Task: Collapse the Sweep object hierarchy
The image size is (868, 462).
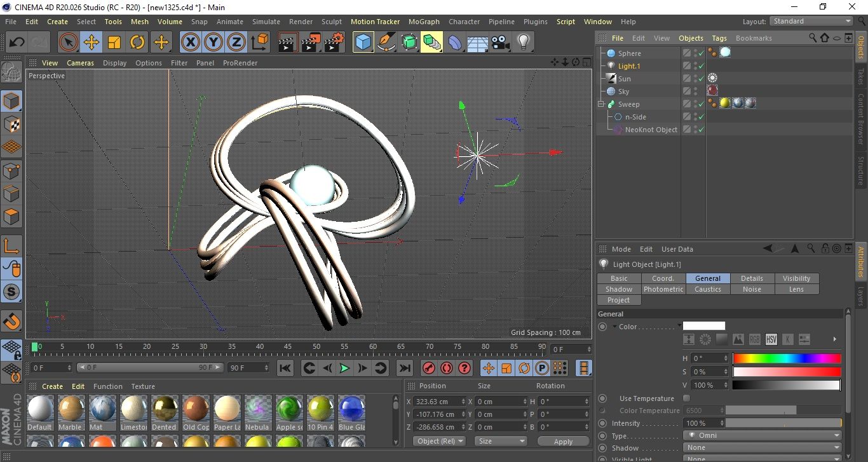Action: (x=601, y=104)
